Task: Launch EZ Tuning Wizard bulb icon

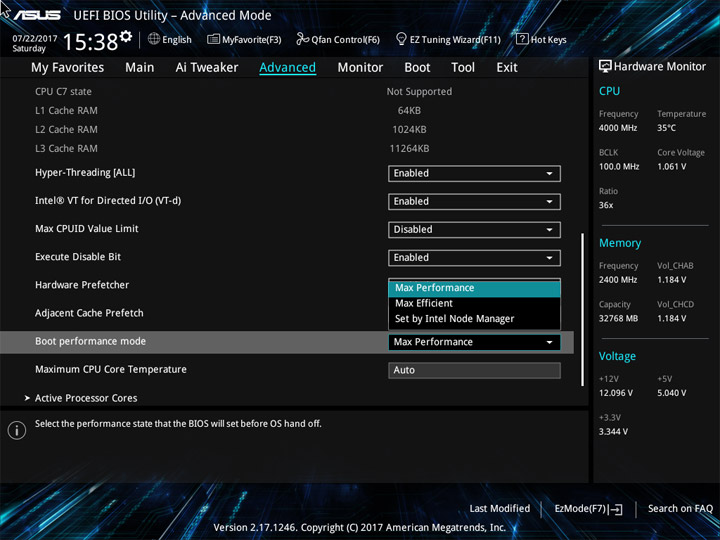Action: pos(401,39)
